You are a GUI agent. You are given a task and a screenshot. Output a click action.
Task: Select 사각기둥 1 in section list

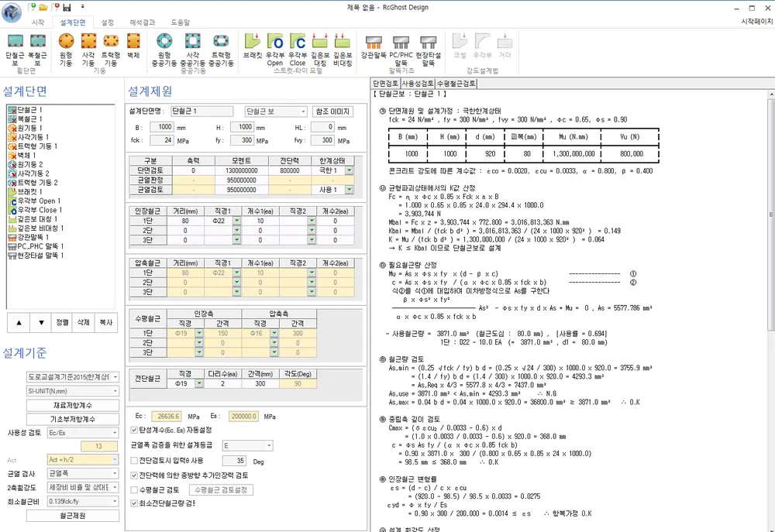(33, 137)
